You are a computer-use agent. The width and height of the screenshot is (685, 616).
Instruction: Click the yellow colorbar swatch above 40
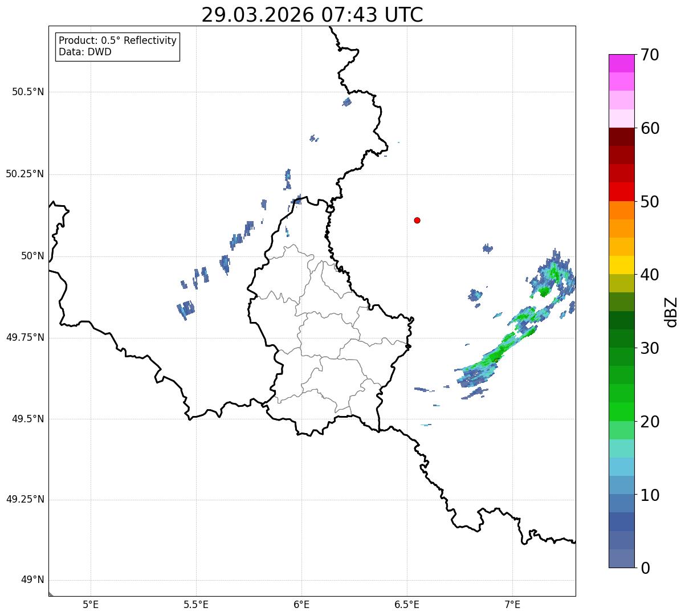(x=621, y=265)
